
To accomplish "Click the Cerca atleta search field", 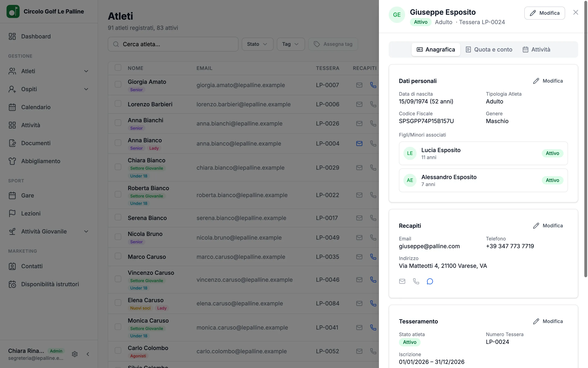I will point(173,44).
